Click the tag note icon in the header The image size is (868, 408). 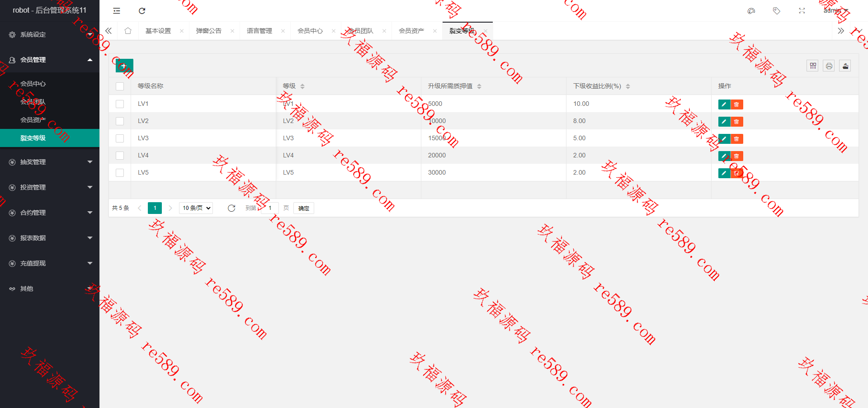pyautogui.click(x=777, y=11)
